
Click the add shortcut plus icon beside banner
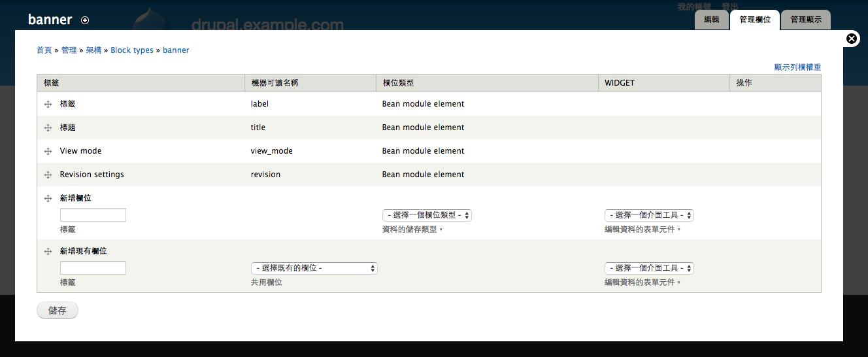(x=85, y=20)
